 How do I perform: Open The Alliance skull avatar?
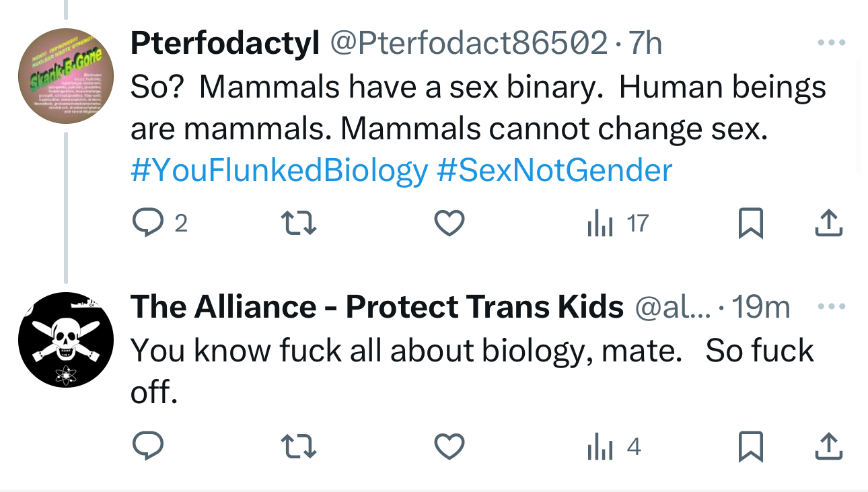tap(65, 341)
